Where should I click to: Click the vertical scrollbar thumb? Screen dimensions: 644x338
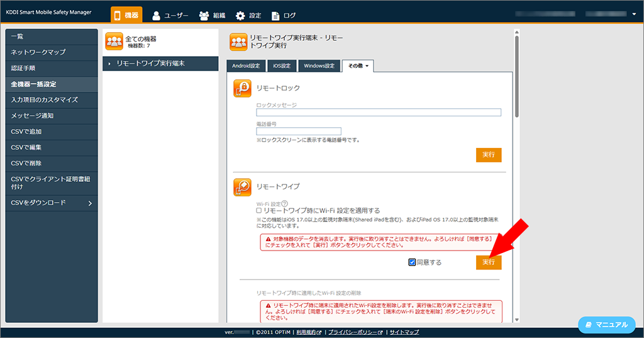517,77
